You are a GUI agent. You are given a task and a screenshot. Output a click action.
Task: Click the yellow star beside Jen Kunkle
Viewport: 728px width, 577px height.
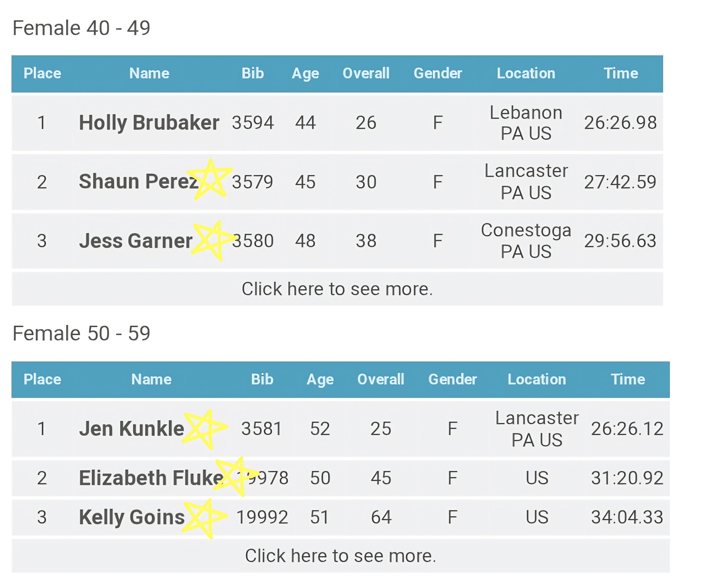pyautogui.click(x=204, y=429)
